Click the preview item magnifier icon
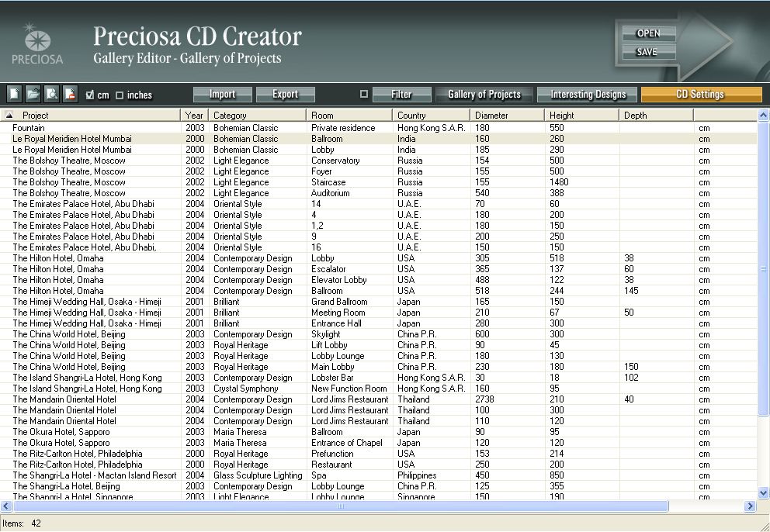Screen dimensions: 770x532 point(51,93)
